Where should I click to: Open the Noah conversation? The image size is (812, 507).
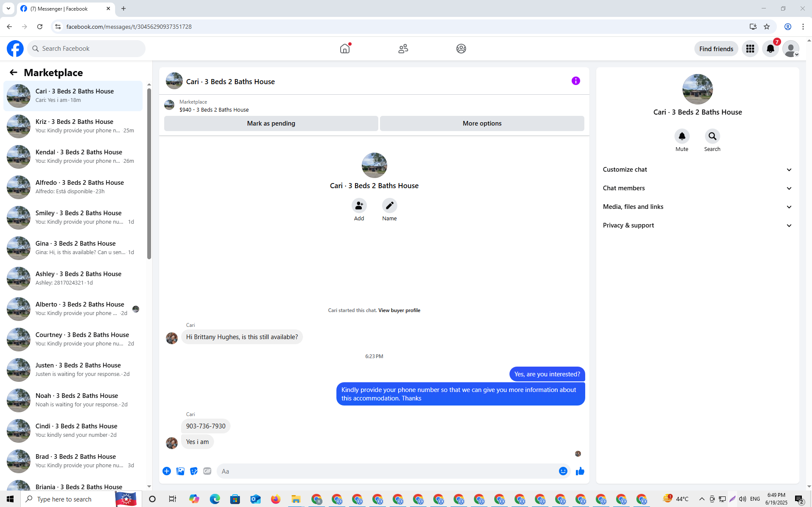coord(73,400)
